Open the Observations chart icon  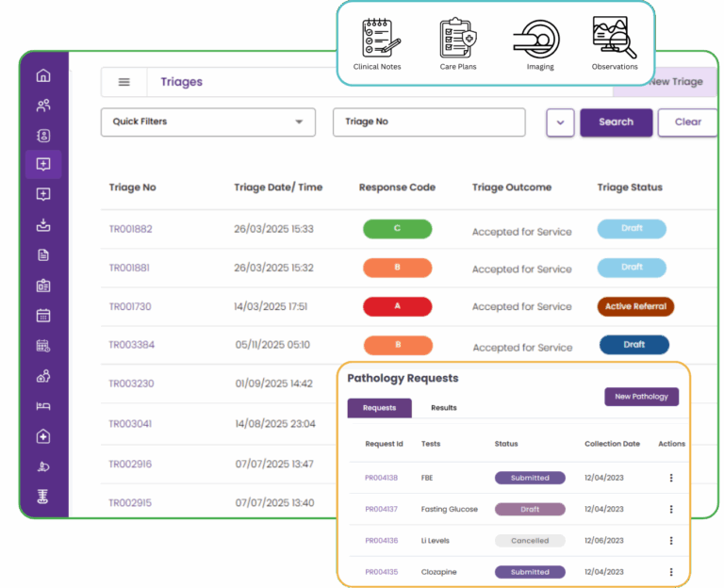[615, 40]
